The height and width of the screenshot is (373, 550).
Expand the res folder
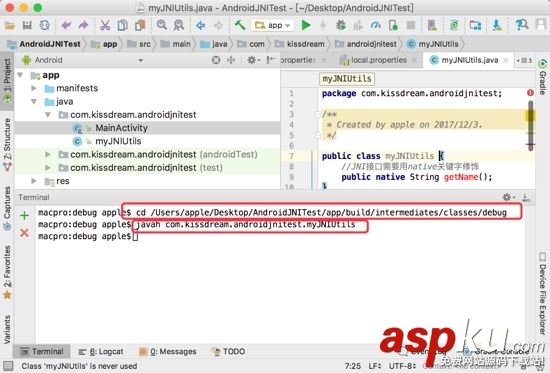34,181
